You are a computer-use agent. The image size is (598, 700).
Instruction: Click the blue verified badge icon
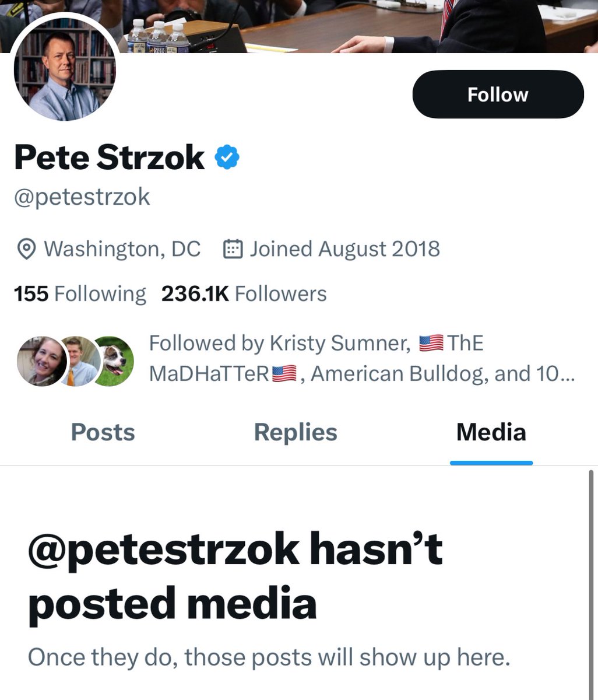click(227, 157)
